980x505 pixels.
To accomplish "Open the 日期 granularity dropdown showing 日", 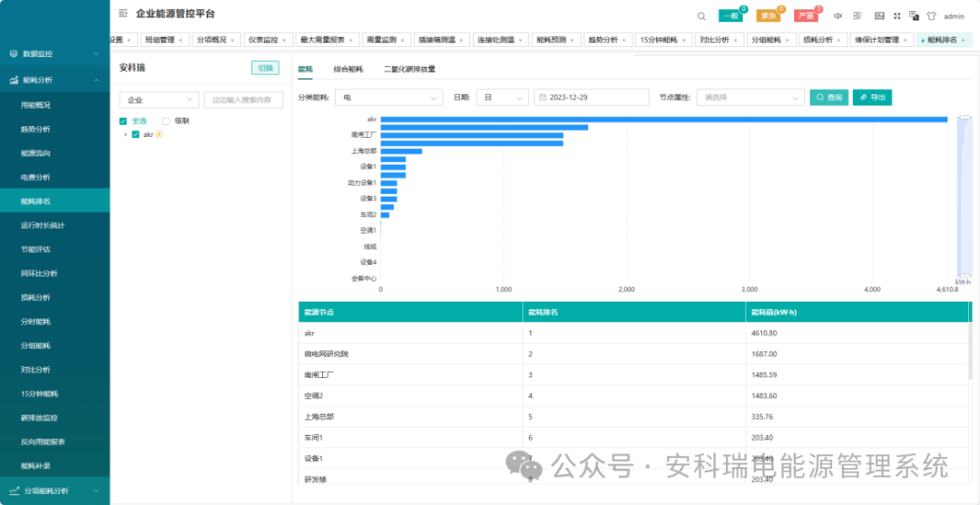I will coord(503,97).
